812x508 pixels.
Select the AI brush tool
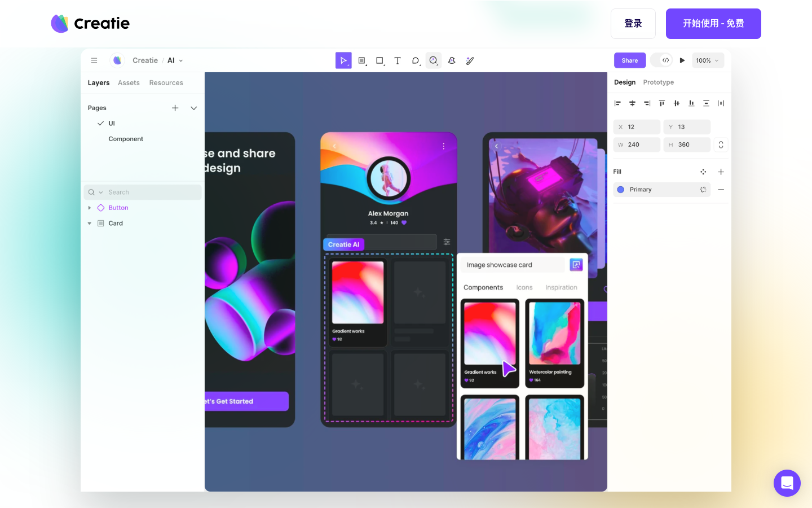(470, 60)
